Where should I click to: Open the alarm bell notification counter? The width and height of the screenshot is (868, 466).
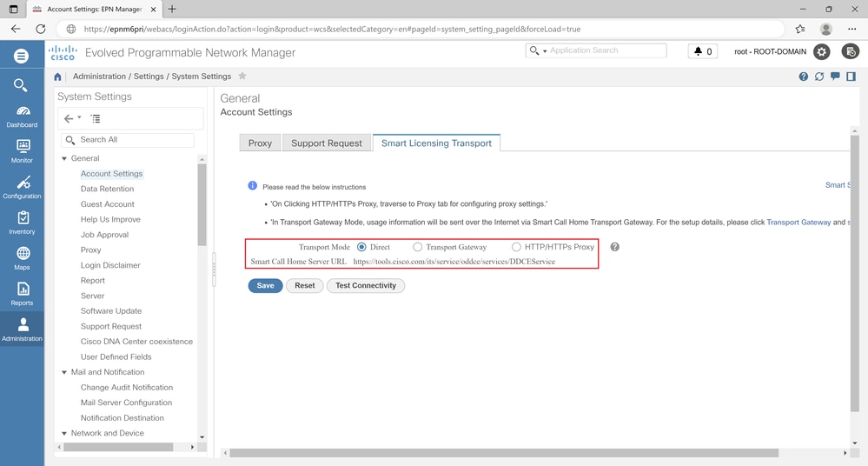pyautogui.click(x=703, y=51)
